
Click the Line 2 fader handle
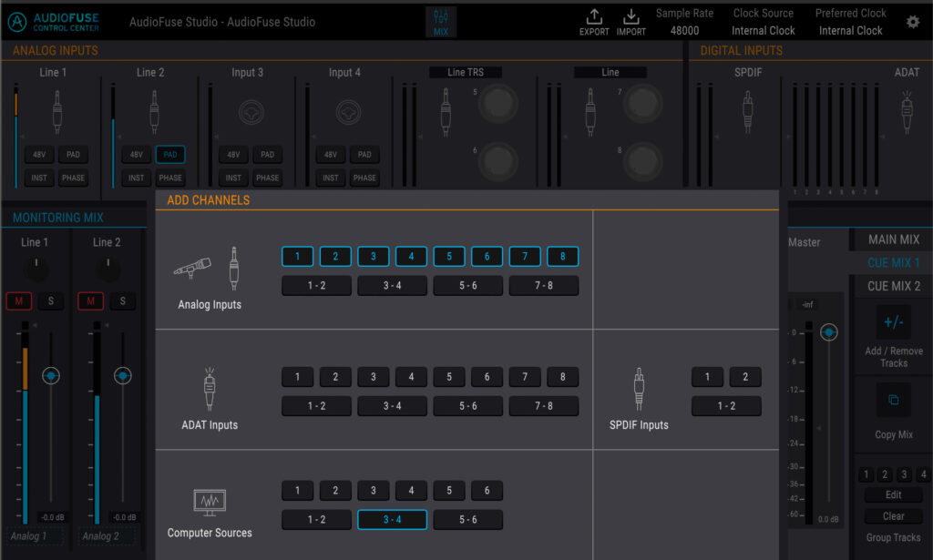(123, 376)
